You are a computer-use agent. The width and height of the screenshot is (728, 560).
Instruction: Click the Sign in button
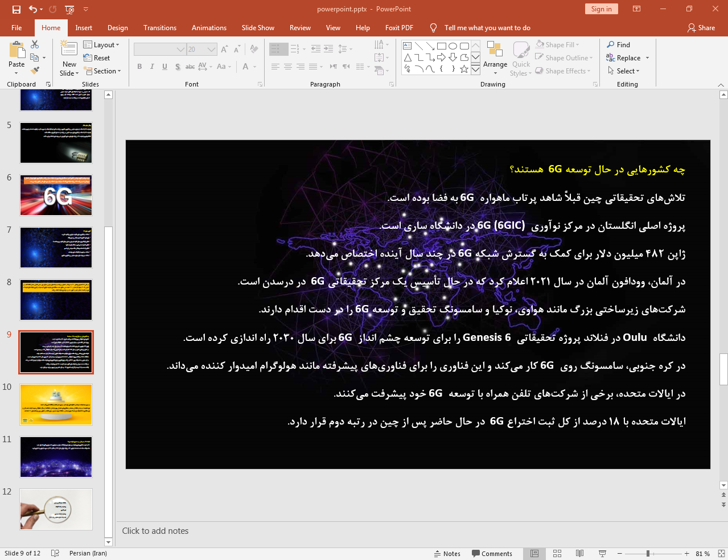pos(601,9)
